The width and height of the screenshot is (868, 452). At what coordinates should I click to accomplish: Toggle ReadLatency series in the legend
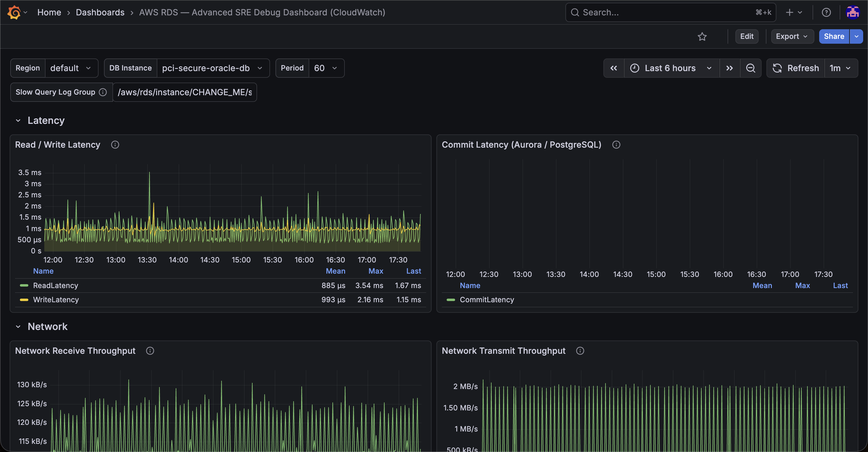(x=55, y=286)
